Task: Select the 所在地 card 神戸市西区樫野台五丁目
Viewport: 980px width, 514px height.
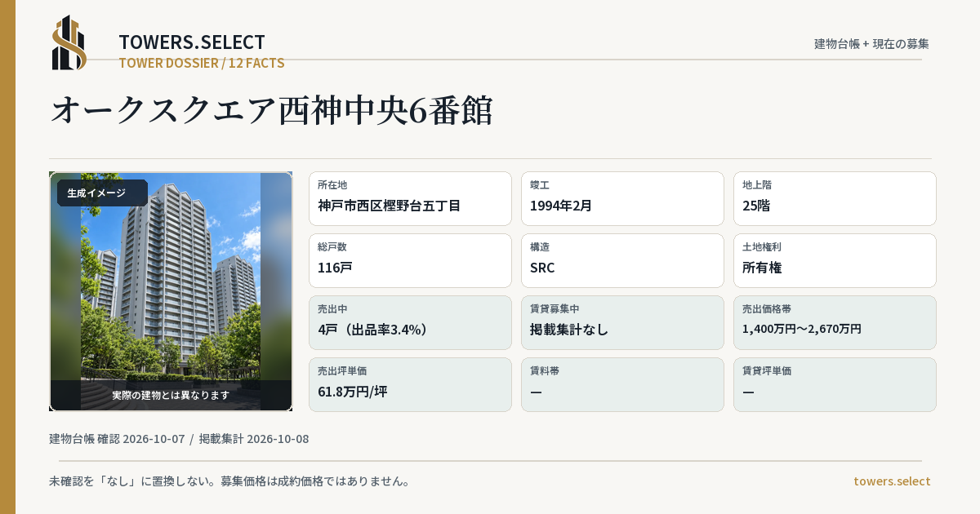Action: coord(410,198)
